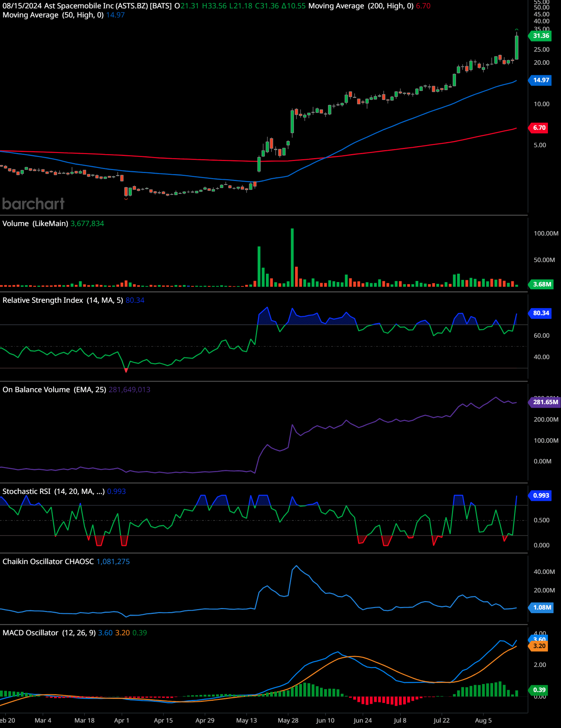Click the 60.00 RSI axis label
The width and height of the screenshot is (561, 728).
[541, 335]
